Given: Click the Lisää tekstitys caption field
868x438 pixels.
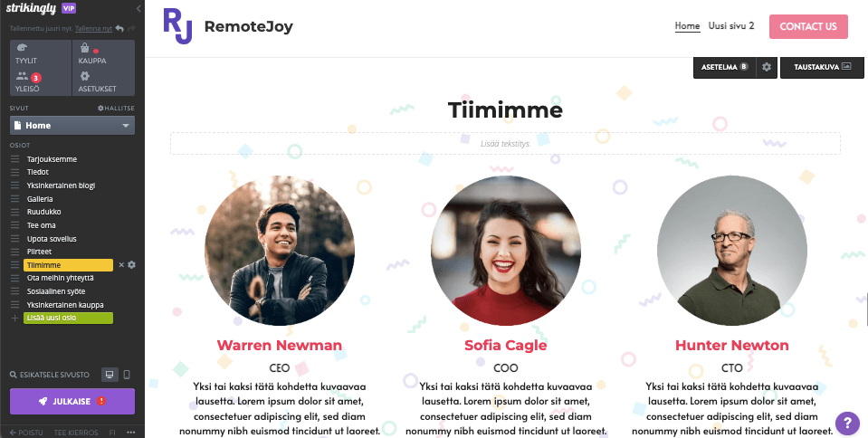Looking at the screenshot, I should [x=505, y=143].
